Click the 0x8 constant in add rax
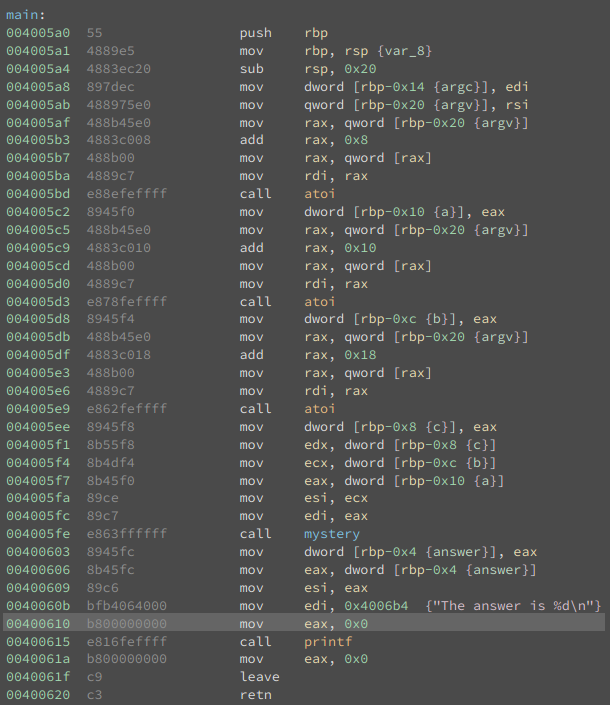Viewport: 610px width, 705px height. click(356, 140)
